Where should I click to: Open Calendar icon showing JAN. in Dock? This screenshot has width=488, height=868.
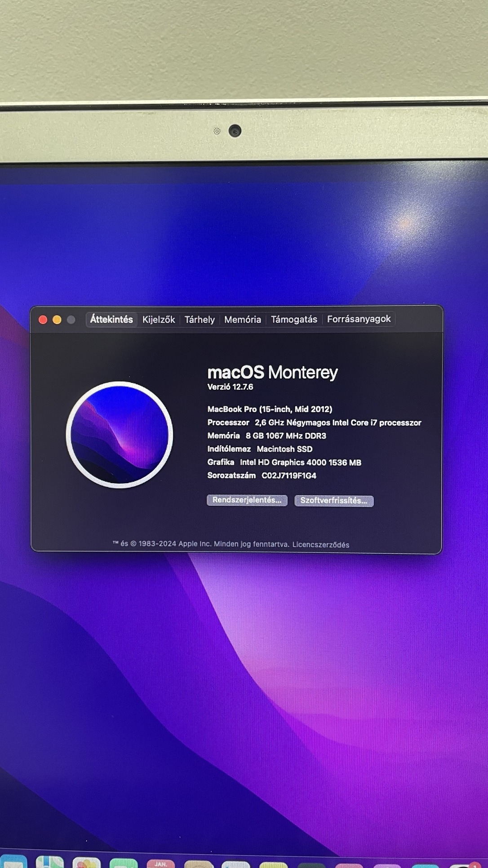[160, 864]
